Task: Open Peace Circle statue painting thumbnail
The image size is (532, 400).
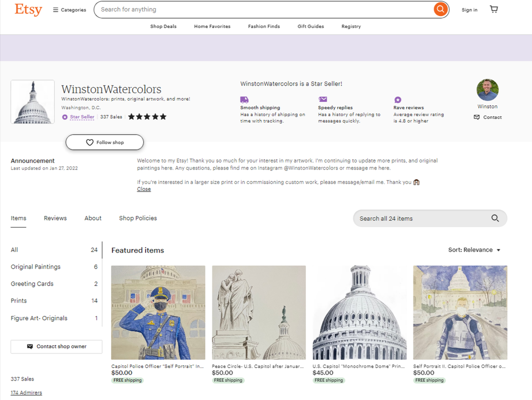Action: coord(259,312)
